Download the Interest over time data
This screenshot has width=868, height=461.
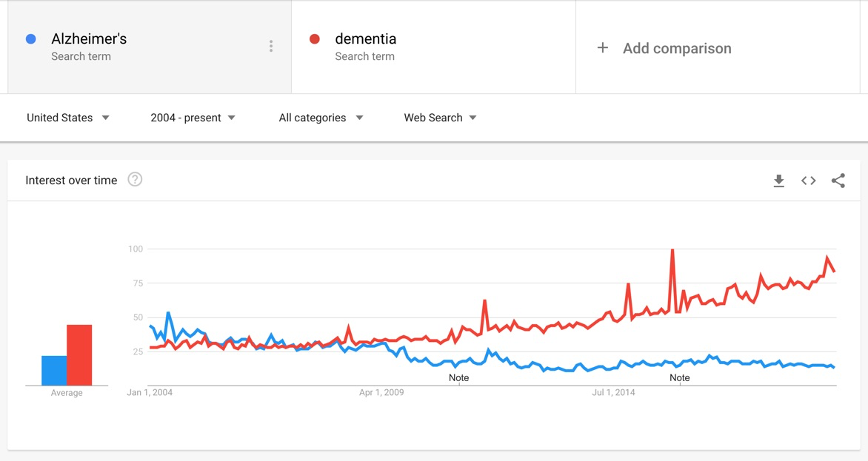778,181
